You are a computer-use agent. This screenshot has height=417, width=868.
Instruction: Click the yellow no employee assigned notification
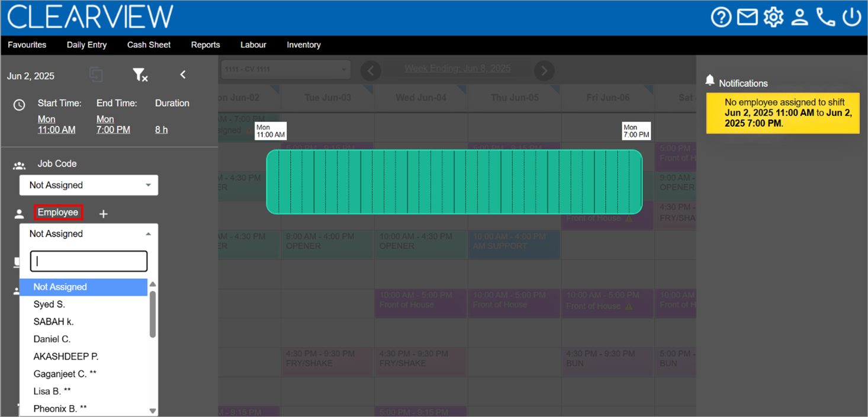tap(783, 113)
